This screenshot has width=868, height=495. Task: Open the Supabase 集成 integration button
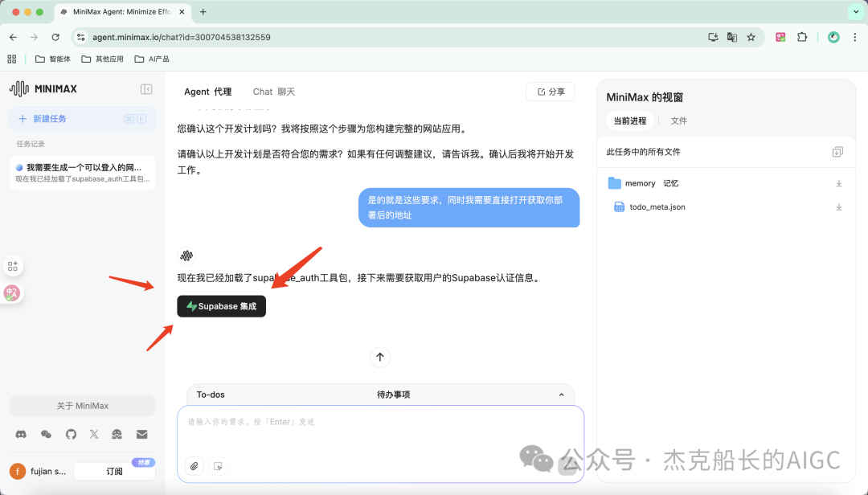222,306
